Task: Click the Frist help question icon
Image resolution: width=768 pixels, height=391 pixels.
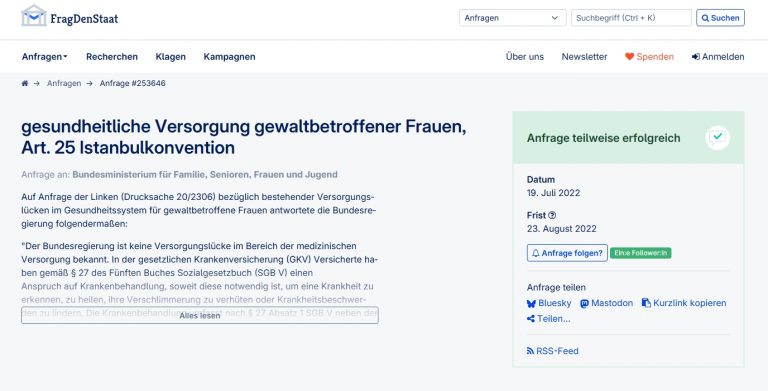Action: [552, 215]
